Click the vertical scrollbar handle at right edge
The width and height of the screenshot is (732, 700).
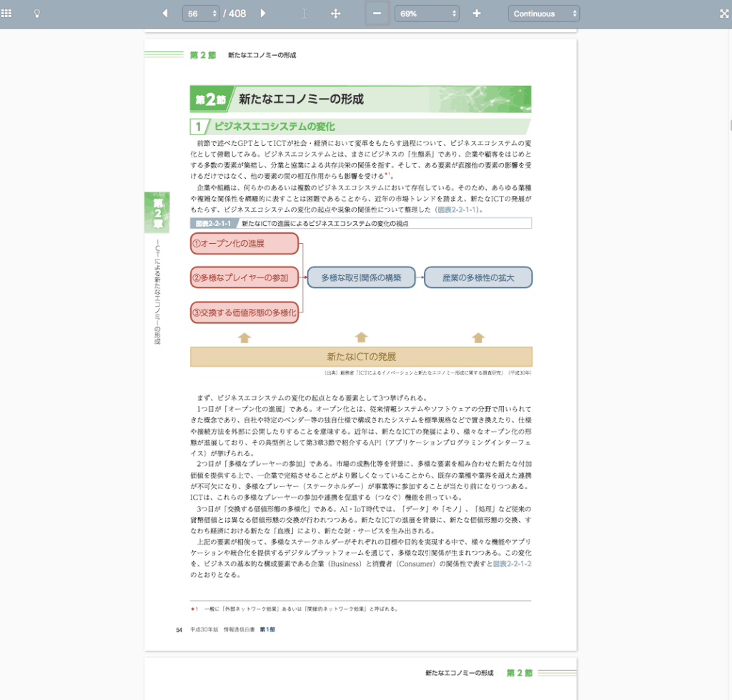coord(731,126)
